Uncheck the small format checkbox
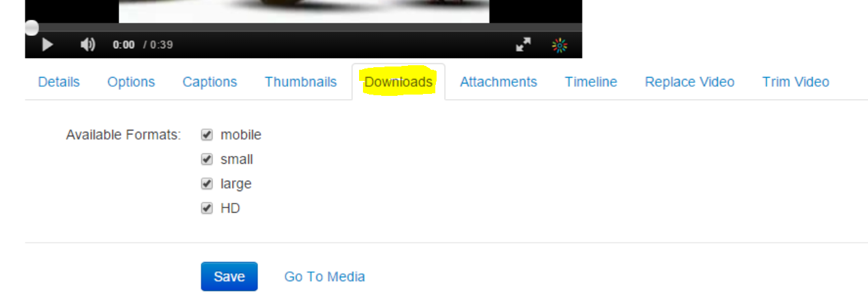 (207, 159)
